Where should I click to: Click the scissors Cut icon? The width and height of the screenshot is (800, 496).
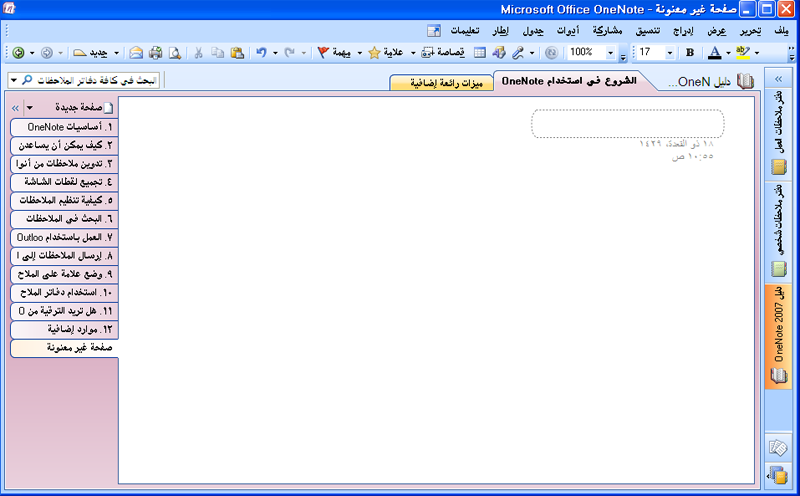pos(198,53)
